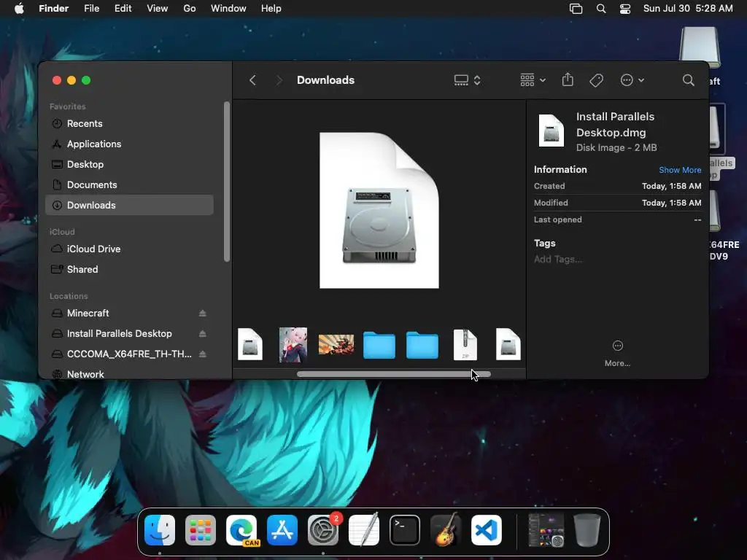Select Install Parallels Desktop in sidebar
Image resolution: width=747 pixels, height=560 pixels.
tap(119, 334)
